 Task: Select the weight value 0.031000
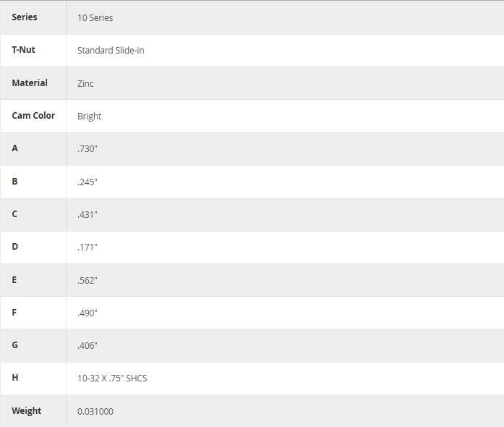click(95, 412)
